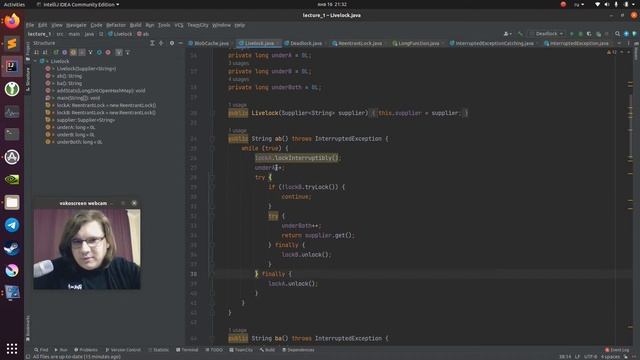Toggle sort by visibility in Structure panel
640x360 pixels.
click(37, 52)
